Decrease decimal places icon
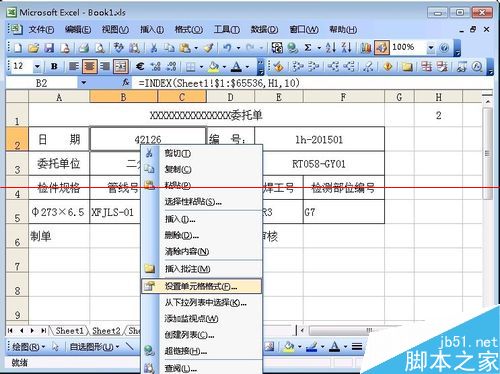 tap(171, 67)
